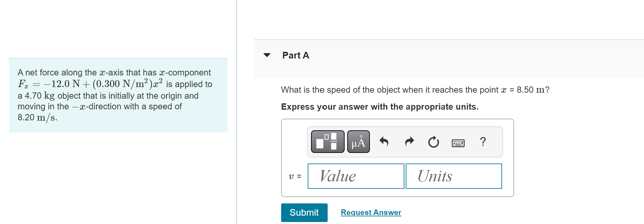
Task: Reset the answer entry field
Action: click(433, 142)
